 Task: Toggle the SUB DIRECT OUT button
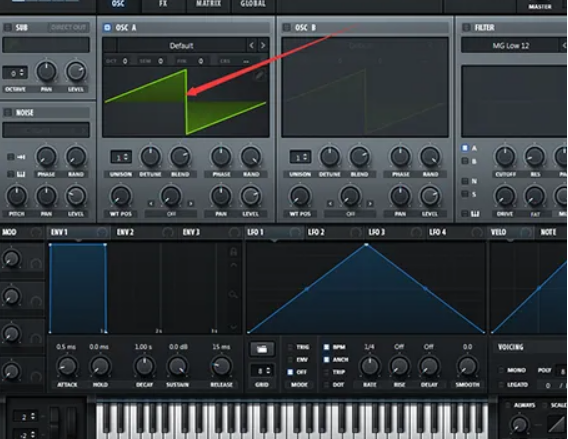pos(68,28)
